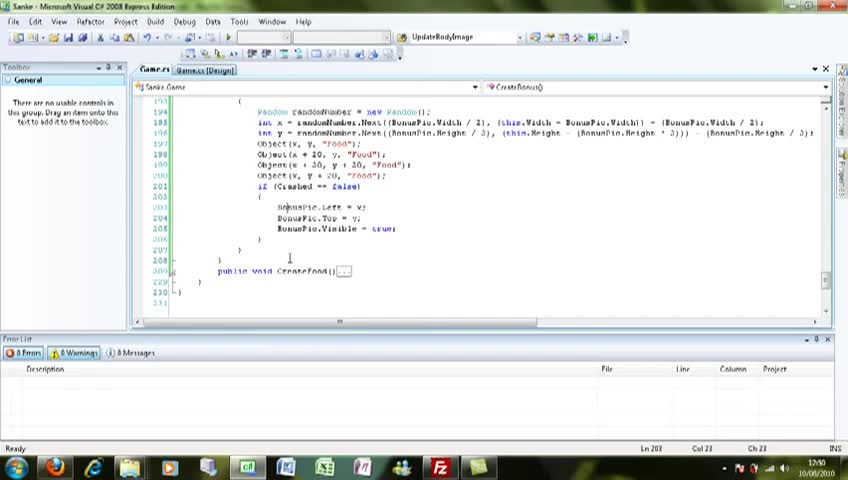The image size is (848, 480).
Task: Open the Error List window position dropdown
Action: click(806, 339)
